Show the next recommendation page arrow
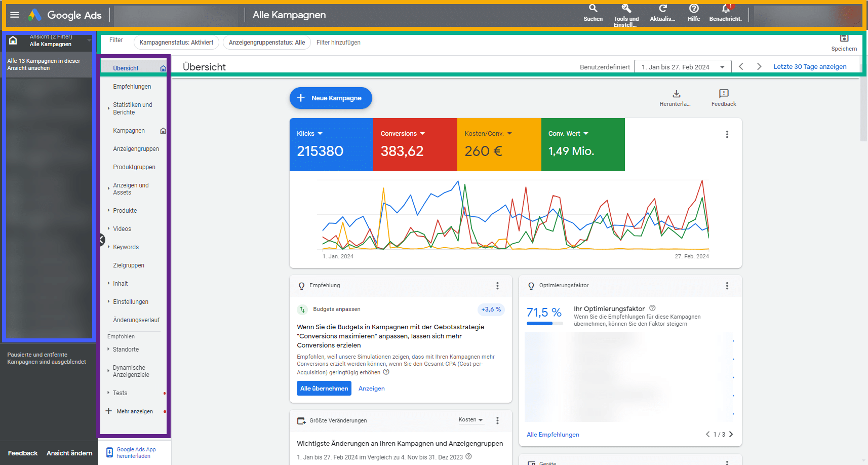The width and height of the screenshot is (868, 465). [731, 434]
